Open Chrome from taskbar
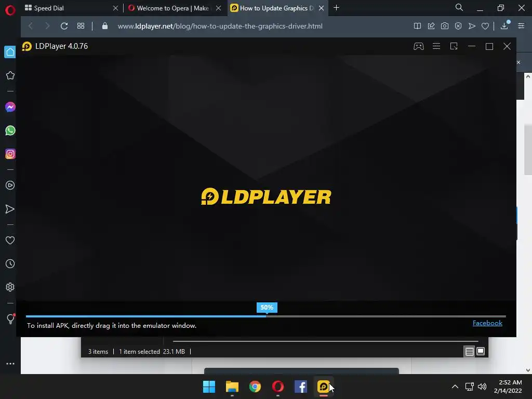Viewport: 532px width, 399px height. 255,387
